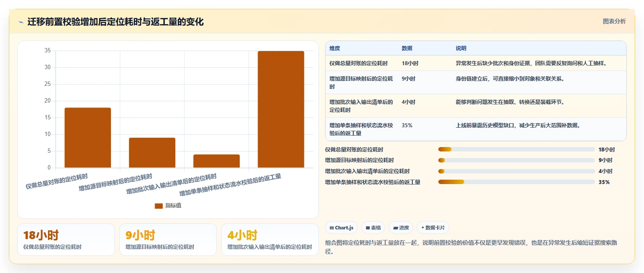This screenshot has width=644, height=273.
Task: Click the y-axis label 35
Action: pos(48,51)
